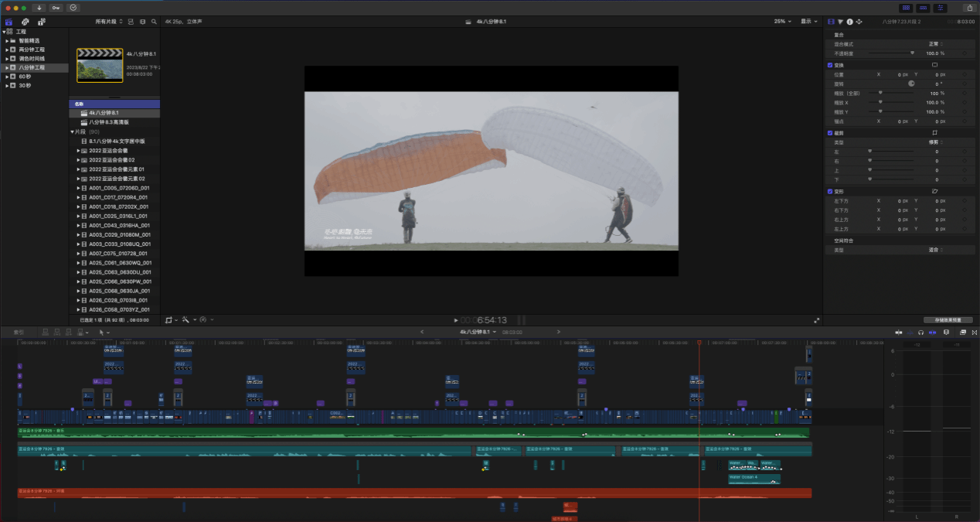980x522 pixels.
Task: Expand the 两分钟工程 event in sidebar
Action: click(x=6, y=49)
